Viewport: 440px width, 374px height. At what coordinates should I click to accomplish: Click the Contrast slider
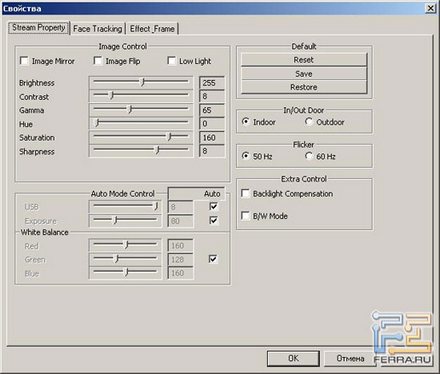tap(141, 96)
